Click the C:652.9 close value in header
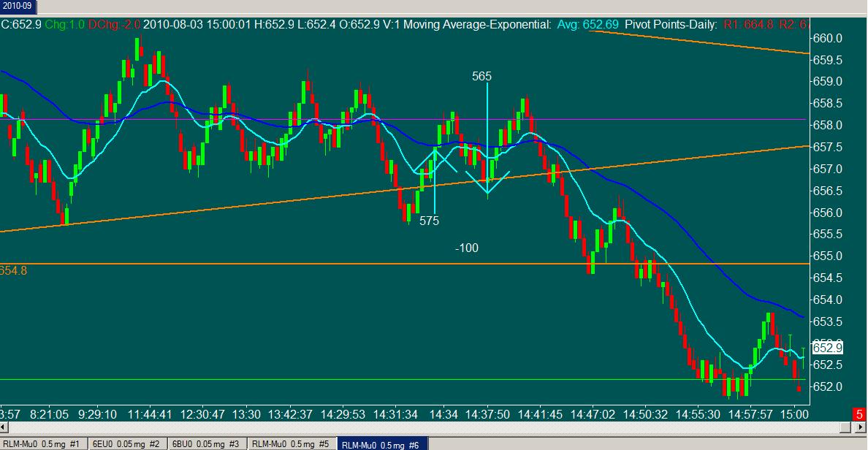This screenshot has width=868, height=450. point(21,24)
